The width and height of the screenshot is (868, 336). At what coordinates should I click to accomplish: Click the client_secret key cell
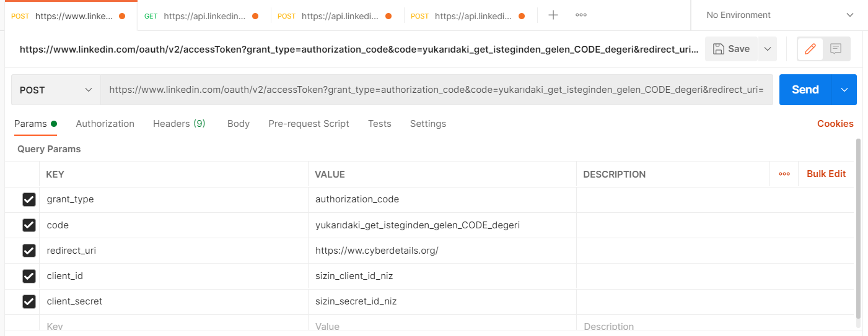click(x=173, y=301)
